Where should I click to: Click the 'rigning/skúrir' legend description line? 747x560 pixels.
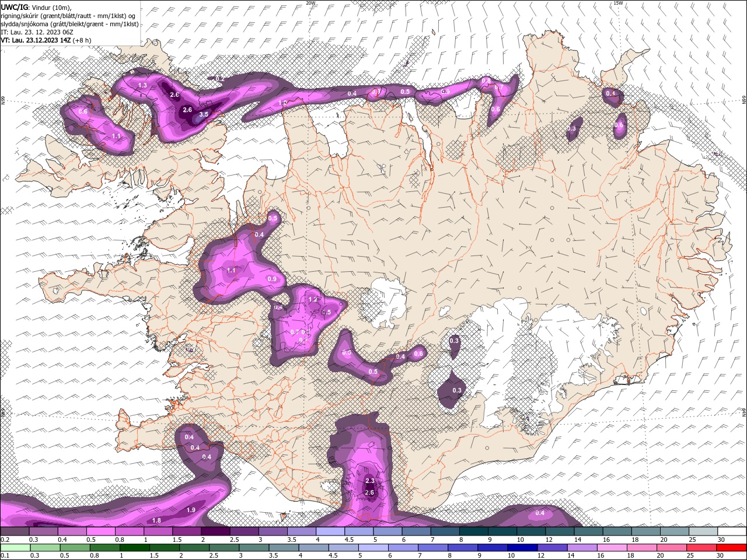[x=69, y=15]
